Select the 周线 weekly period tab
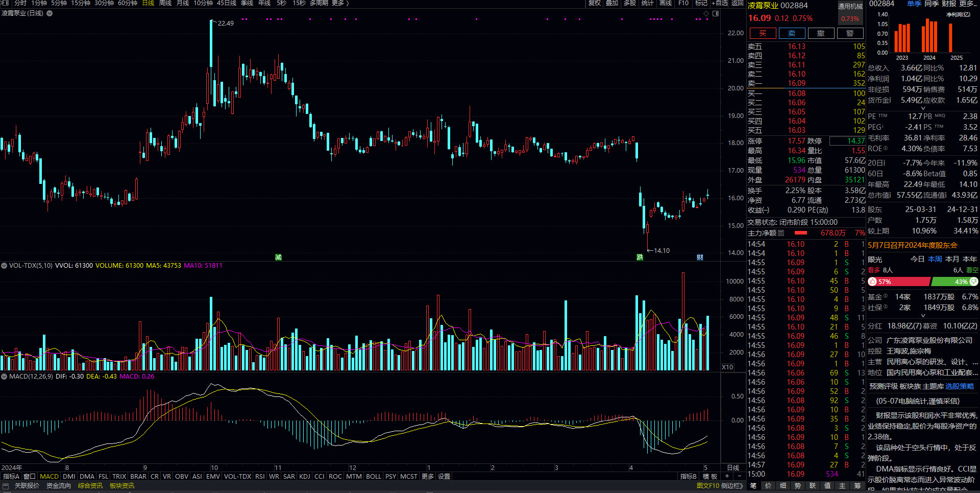 pos(165,3)
